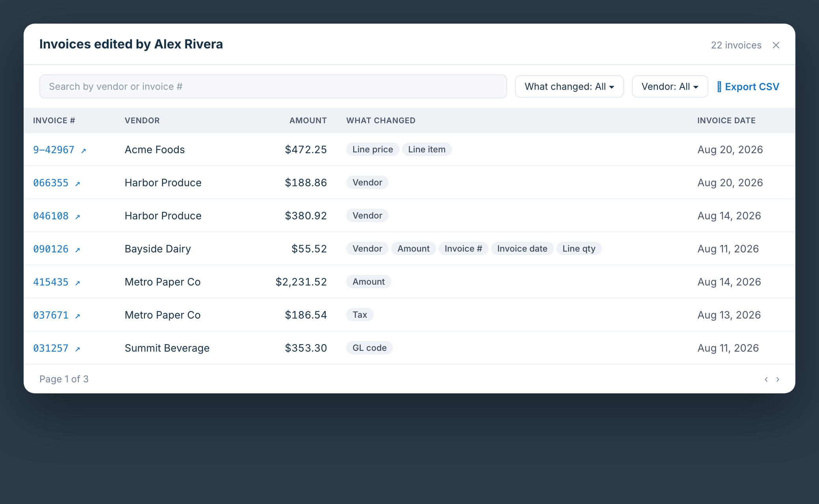Click the external-link arrow beside invoice 090126
The image size is (819, 504).
pos(78,250)
